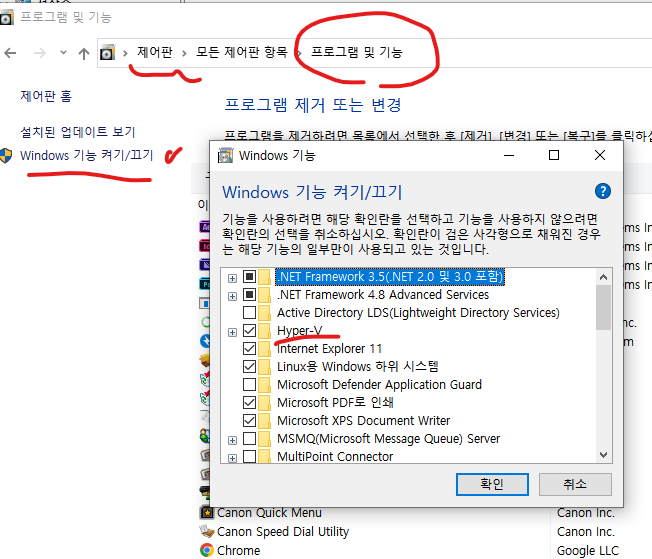Expand the .NET Framework 3.5 tree node
Viewport: 652px width, 559px height.
[232, 278]
